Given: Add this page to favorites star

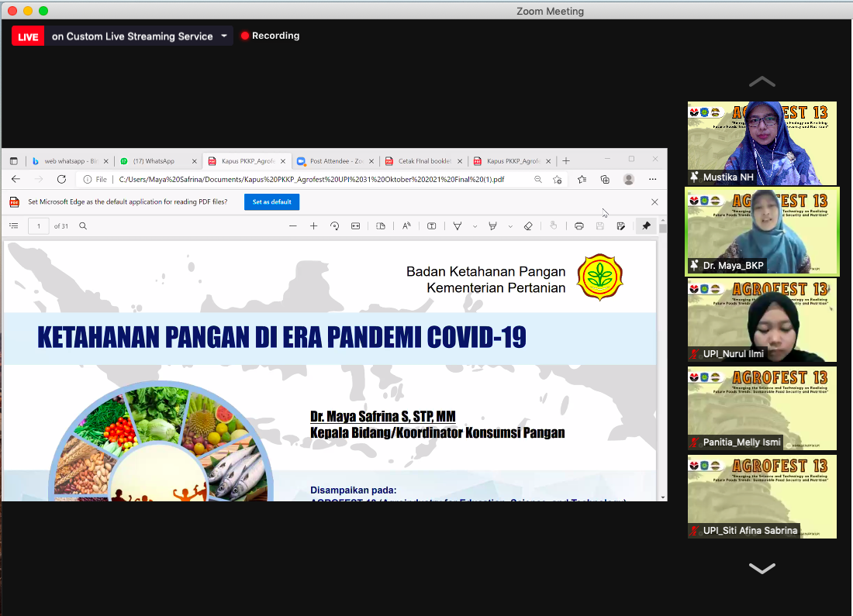Looking at the screenshot, I should 557,180.
